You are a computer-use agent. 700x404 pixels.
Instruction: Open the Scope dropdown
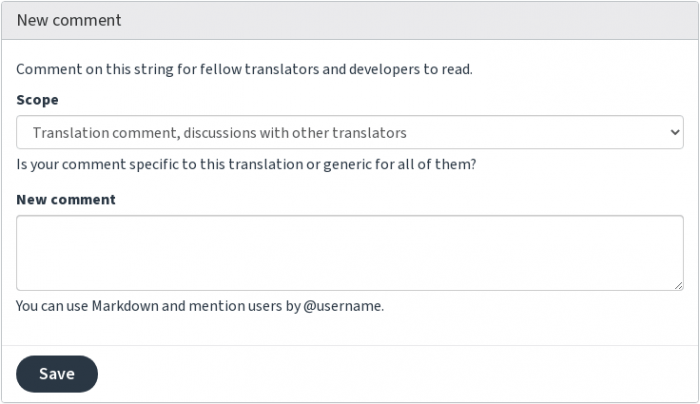pos(350,132)
